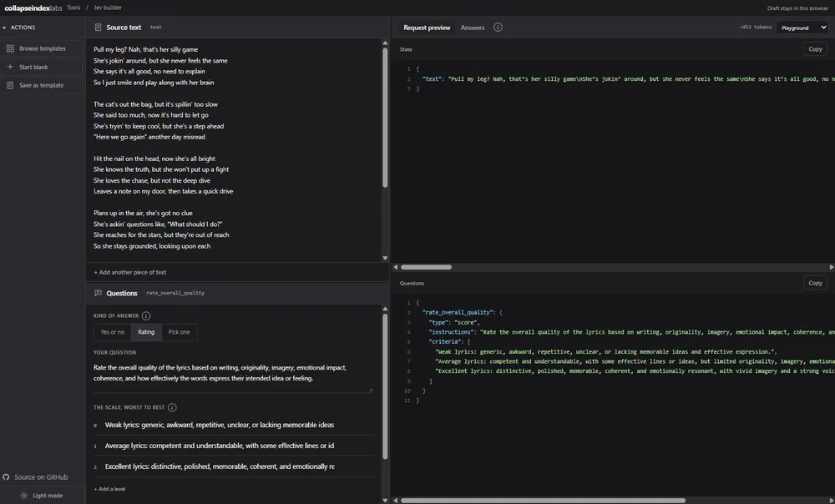Click the '~453 tokens' counter
This screenshot has width=835, height=504.
755,28
